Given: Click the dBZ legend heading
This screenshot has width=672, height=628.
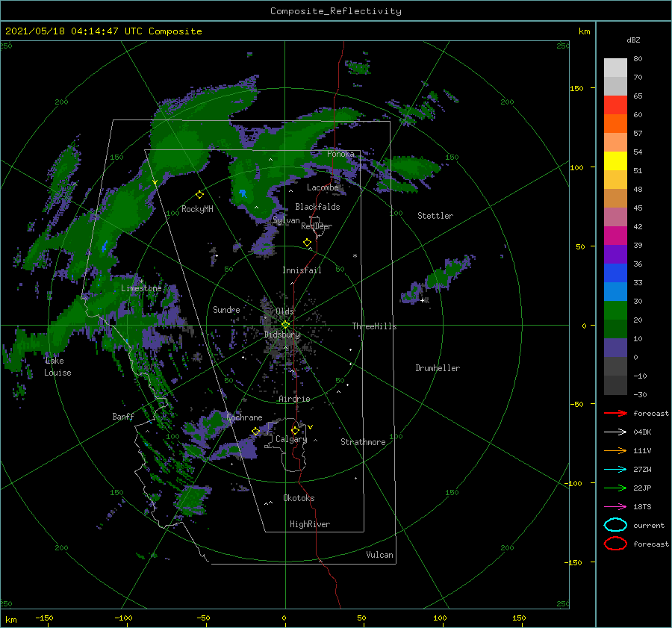Looking at the screenshot, I should click(x=633, y=40).
